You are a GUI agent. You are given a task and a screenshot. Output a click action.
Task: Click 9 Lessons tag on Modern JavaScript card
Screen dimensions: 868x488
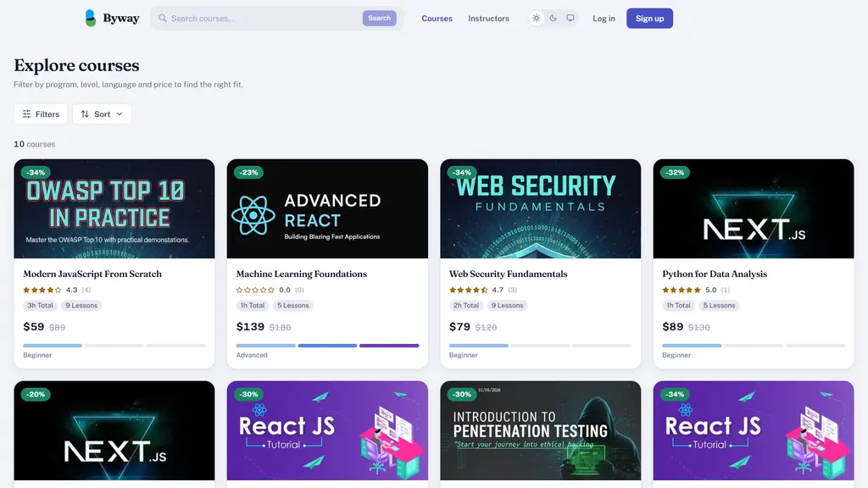point(81,305)
